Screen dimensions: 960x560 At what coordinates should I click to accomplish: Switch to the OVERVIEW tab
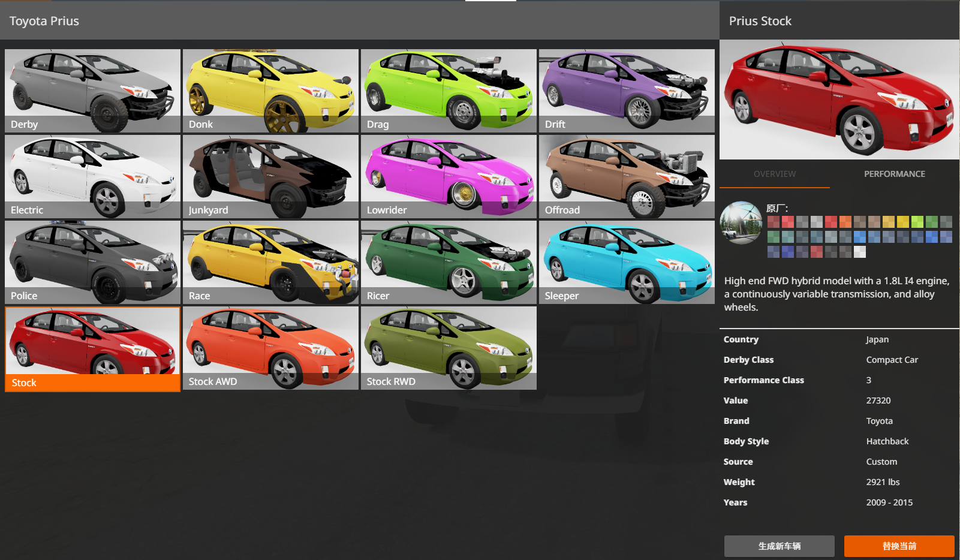pos(775,174)
